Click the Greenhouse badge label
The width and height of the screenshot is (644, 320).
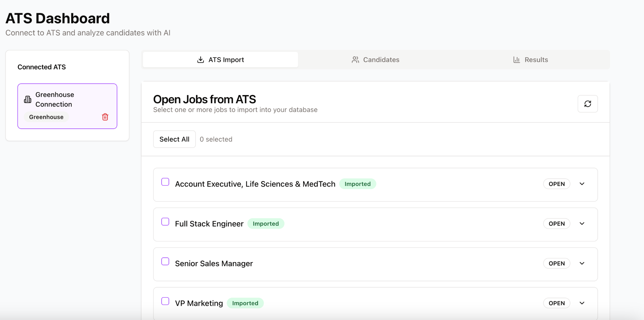click(x=46, y=117)
